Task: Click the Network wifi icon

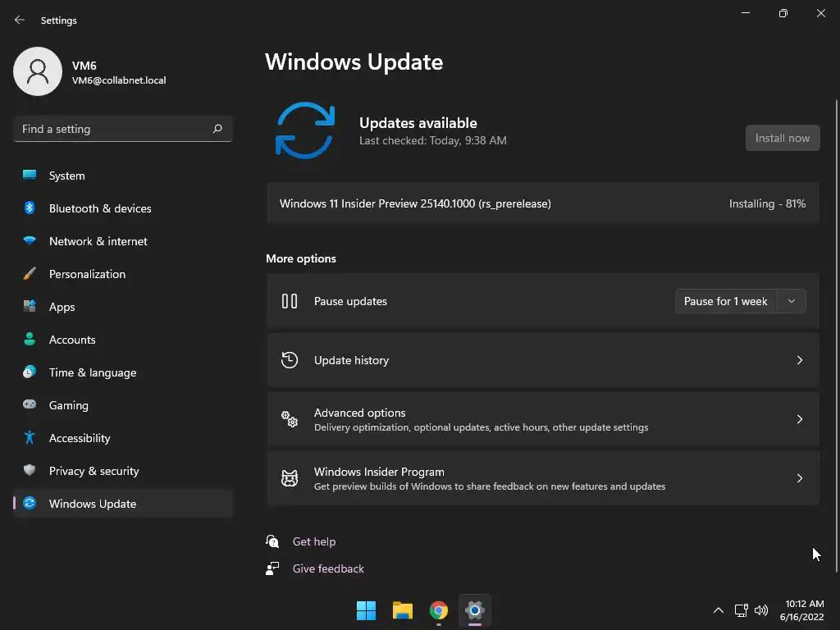Action: point(30,240)
